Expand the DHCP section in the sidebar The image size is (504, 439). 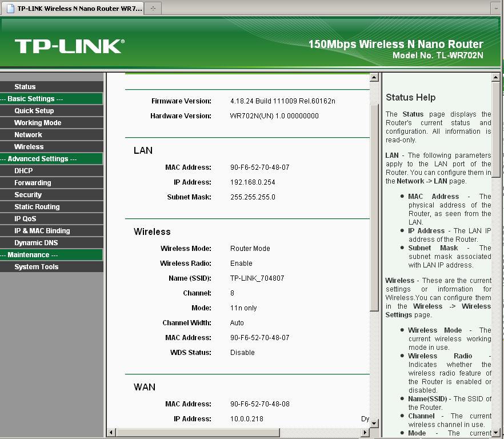coord(24,171)
